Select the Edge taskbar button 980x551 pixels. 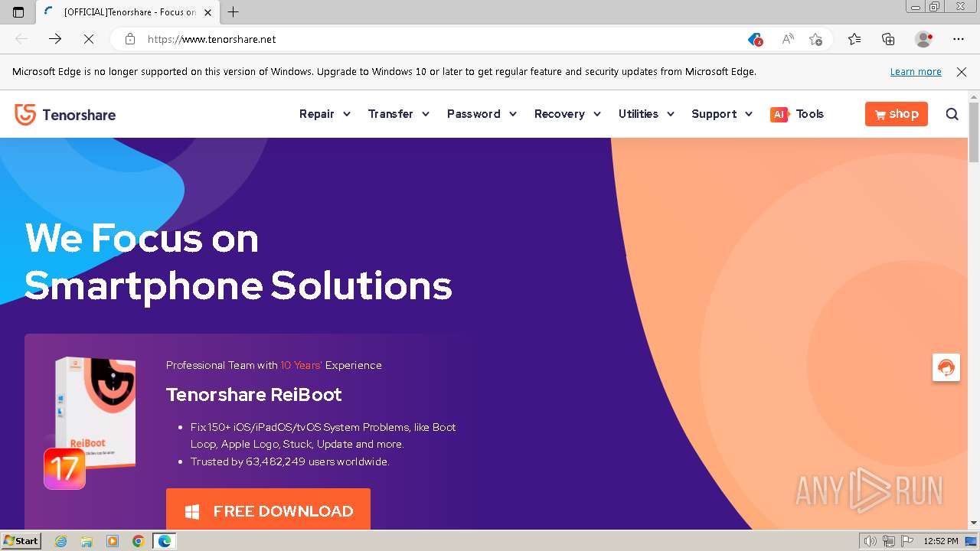[165, 541]
